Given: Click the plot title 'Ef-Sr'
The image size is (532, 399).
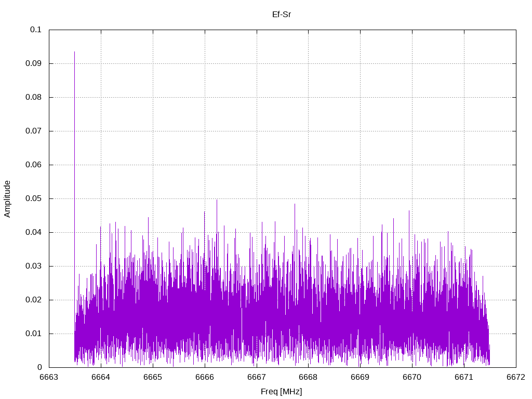Looking at the screenshot, I should coord(281,14).
